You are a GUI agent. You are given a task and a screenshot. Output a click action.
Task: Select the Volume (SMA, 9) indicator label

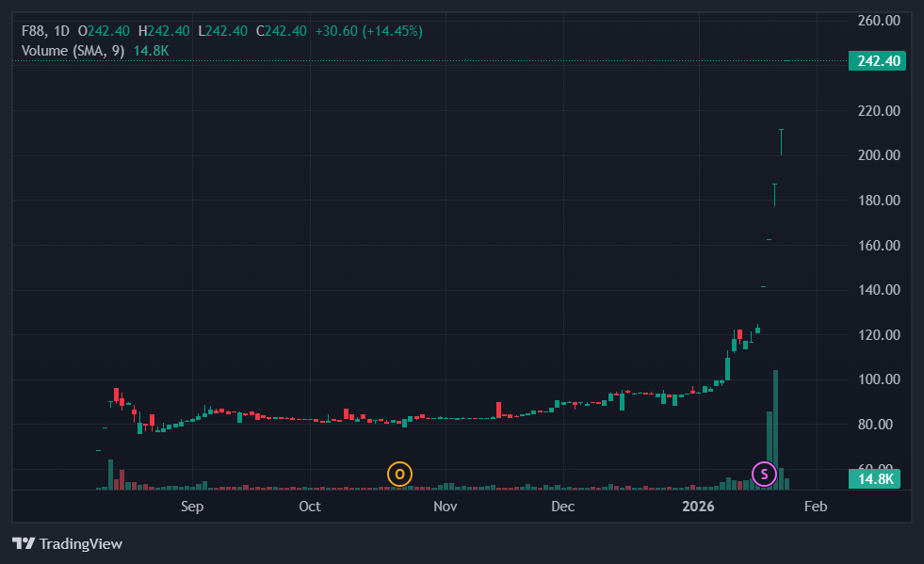pyautogui.click(x=73, y=50)
